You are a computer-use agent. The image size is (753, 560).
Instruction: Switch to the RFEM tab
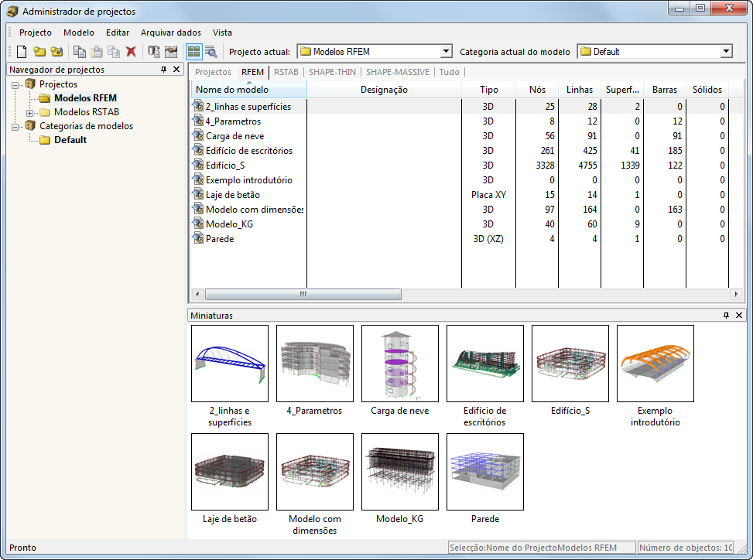point(252,72)
